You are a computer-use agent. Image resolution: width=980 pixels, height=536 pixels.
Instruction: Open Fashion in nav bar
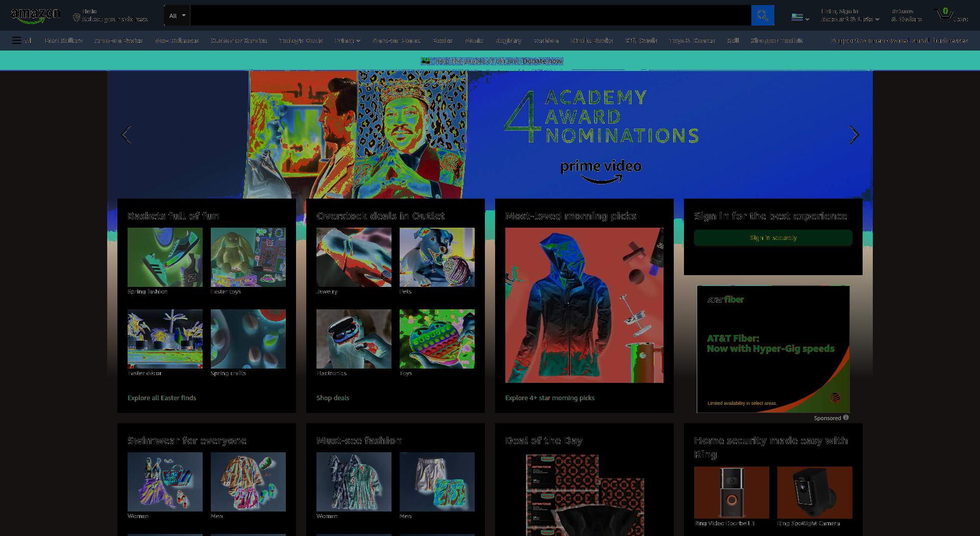coord(546,40)
